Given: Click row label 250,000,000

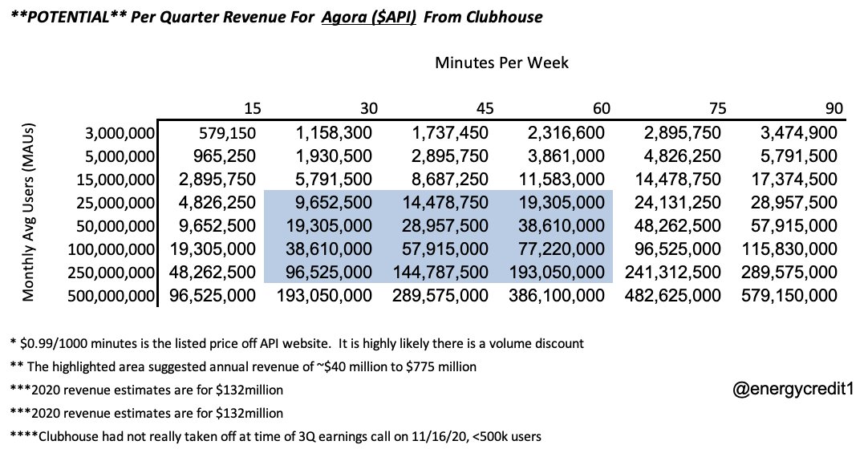Looking at the screenshot, I should tap(112, 273).
